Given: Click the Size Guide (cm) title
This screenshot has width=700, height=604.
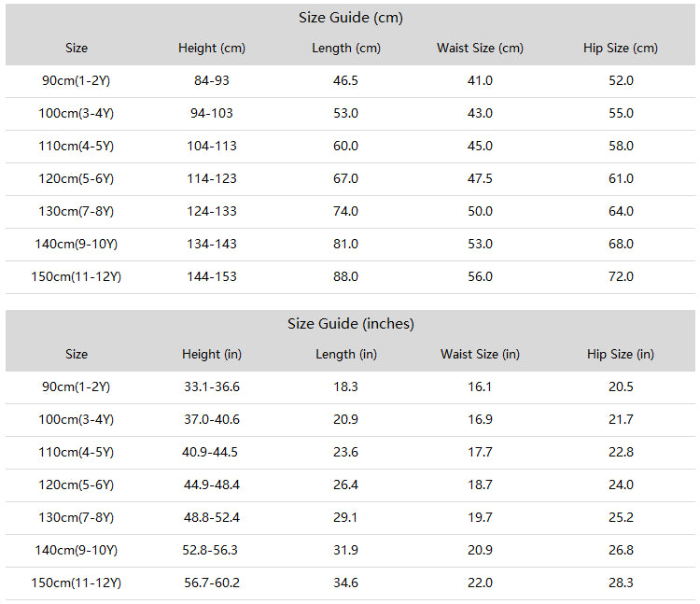Looking at the screenshot, I should [x=350, y=18].
